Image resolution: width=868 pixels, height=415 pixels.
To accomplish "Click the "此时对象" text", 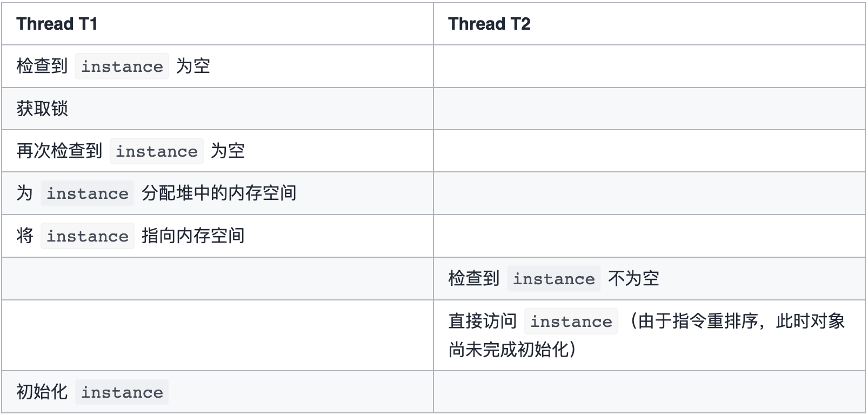I will point(810,321).
